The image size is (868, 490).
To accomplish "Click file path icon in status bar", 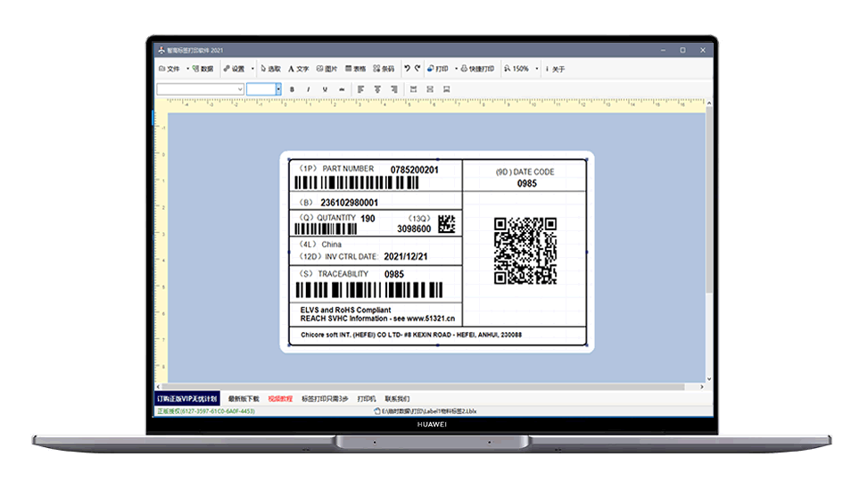I will coord(377,411).
